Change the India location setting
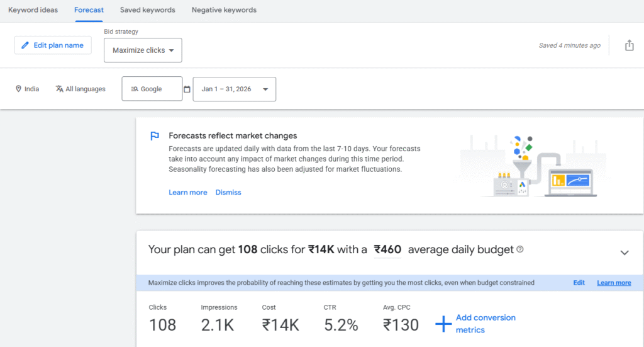The image size is (644, 347). point(28,89)
